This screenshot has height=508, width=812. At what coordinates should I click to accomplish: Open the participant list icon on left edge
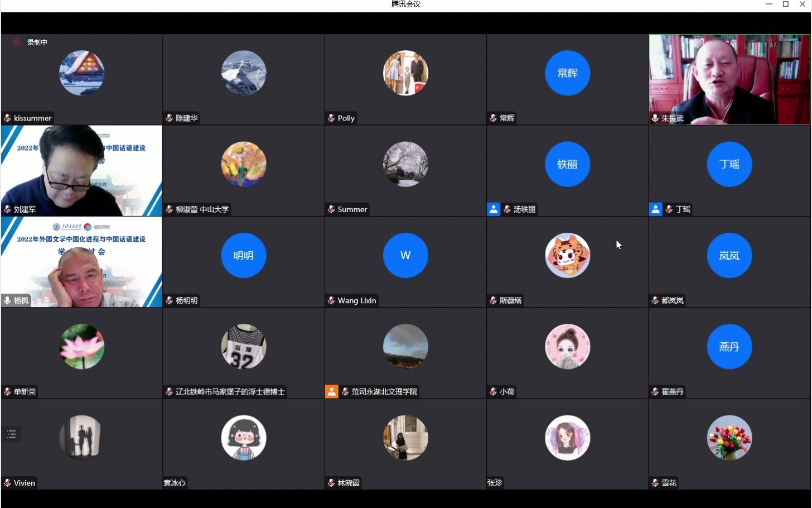click(11, 434)
